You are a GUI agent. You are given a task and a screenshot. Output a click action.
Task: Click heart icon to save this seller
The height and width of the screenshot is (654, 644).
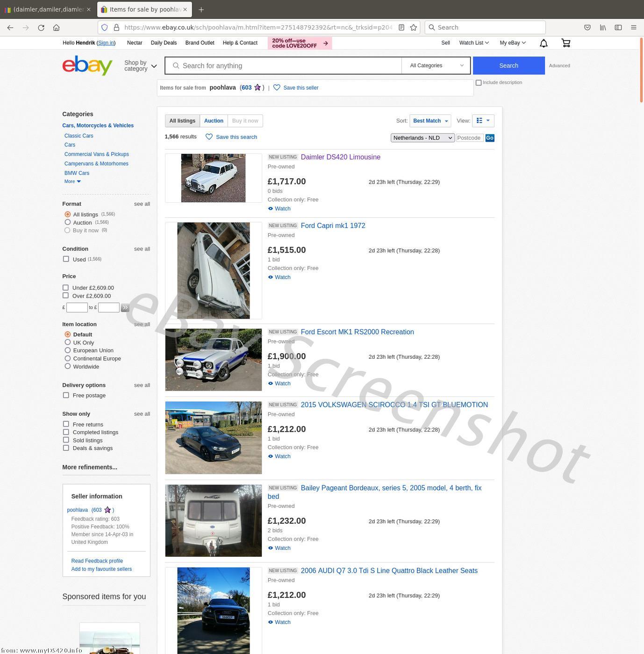click(x=277, y=88)
